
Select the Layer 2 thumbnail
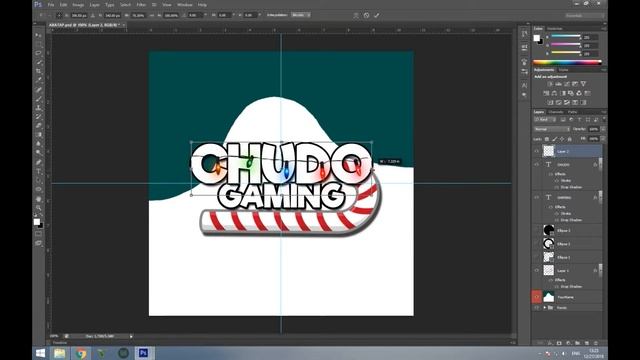click(x=549, y=151)
